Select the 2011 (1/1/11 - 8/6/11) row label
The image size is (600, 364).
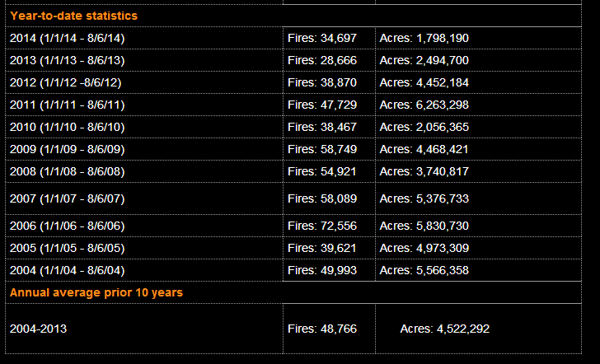(68, 105)
